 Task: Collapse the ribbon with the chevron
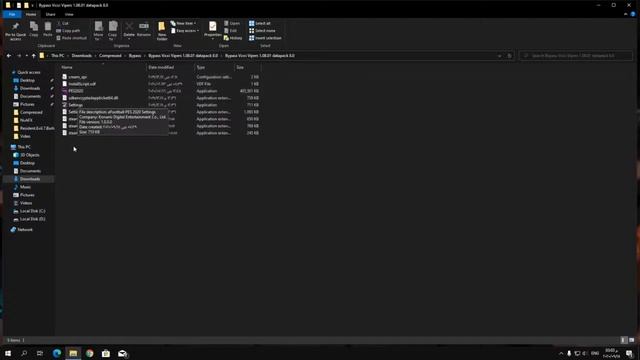[x=625, y=14]
